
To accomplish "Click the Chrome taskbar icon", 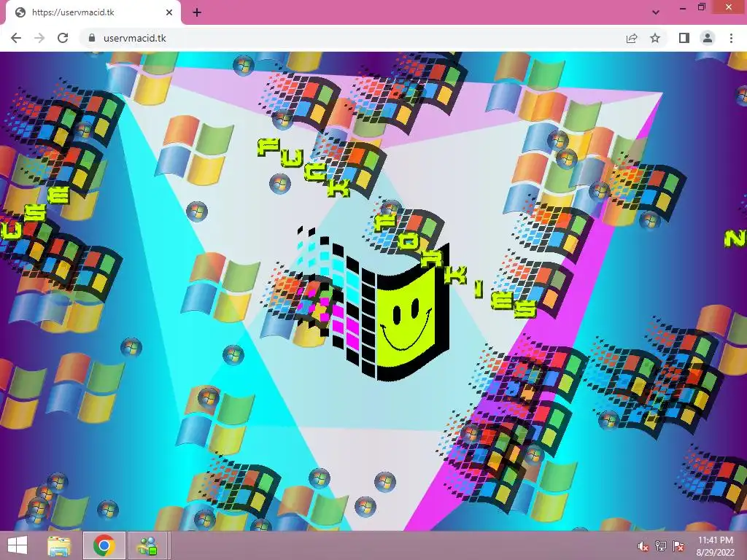I will click(x=104, y=545).
